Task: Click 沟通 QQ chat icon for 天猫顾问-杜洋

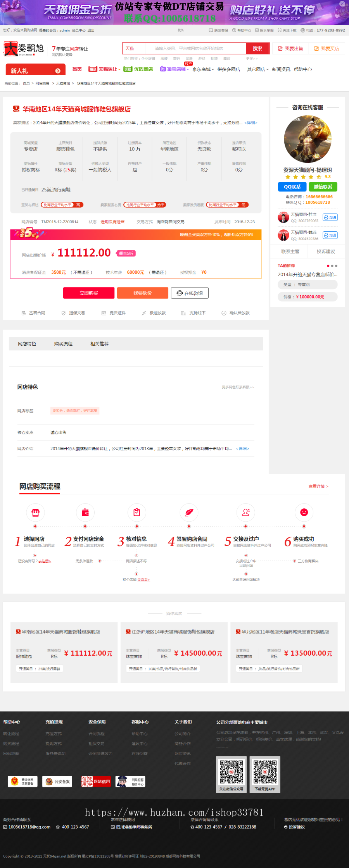Action: (x=330, y=217)
